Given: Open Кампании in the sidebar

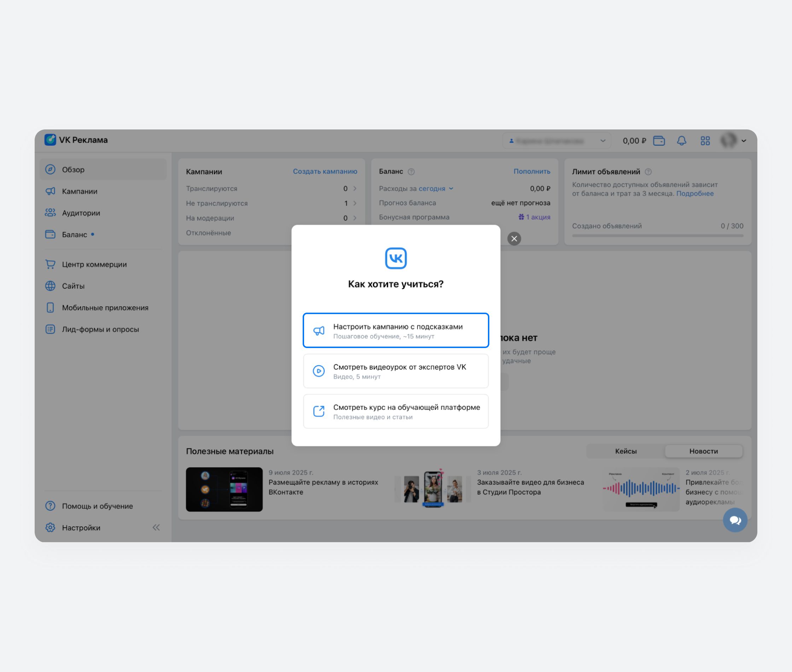Looking at the screenshot, I should pyautogui.click(x=80, y=191).
